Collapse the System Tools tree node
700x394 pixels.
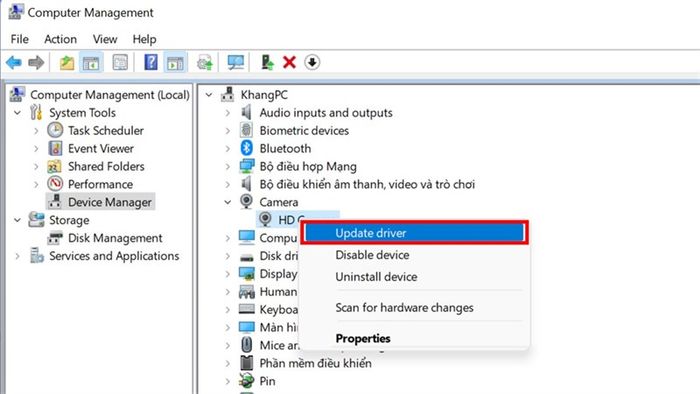(x=17, y=113)
